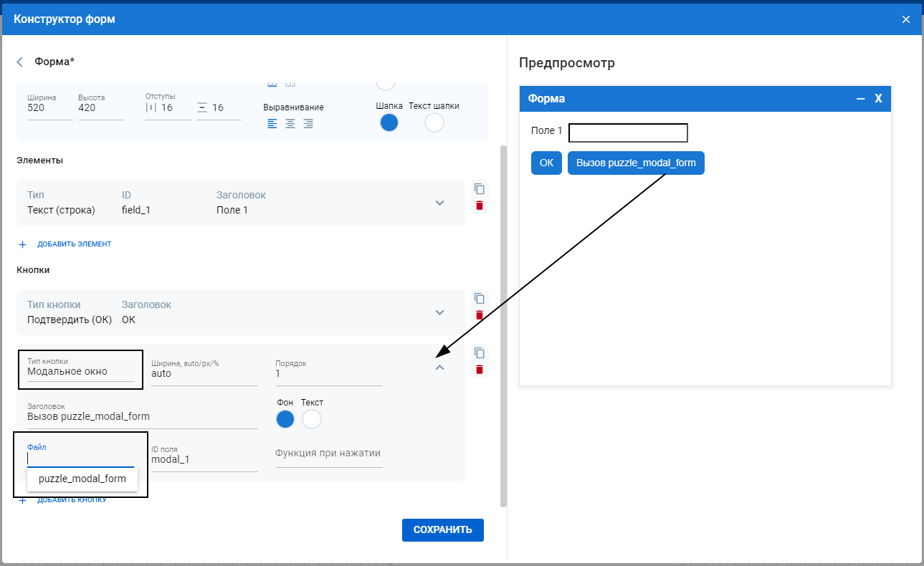The image size is (924, 566).
Task: Click ДОБАВИТЬ ЭЛЕМЕНТ link
Action: pos(74,244)
